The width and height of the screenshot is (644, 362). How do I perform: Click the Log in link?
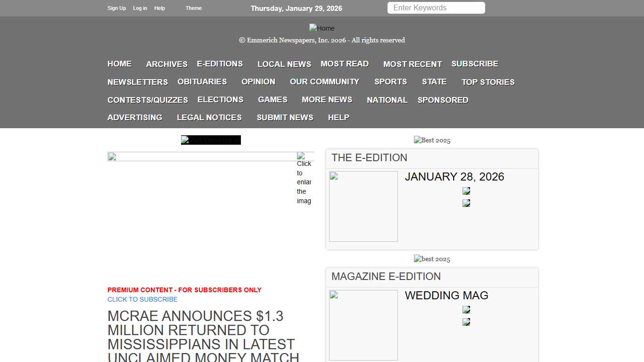(140, 8)
